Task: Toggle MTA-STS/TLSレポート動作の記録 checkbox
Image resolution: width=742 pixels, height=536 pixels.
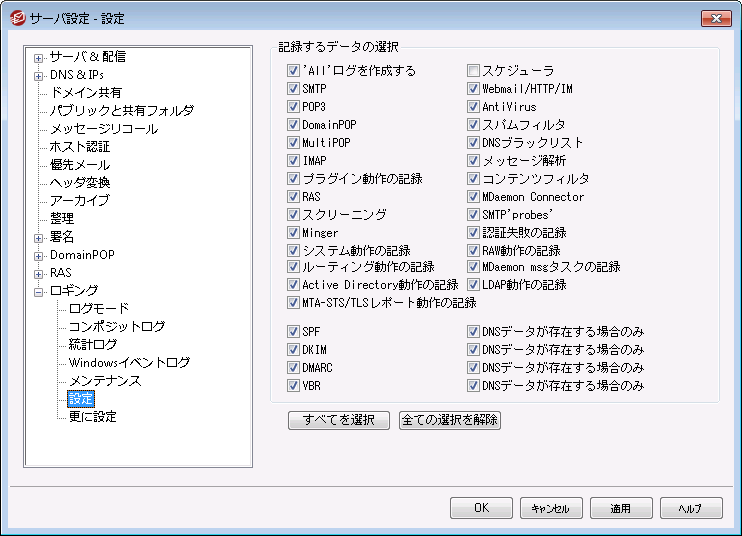Action: click(x=293, y=303)
